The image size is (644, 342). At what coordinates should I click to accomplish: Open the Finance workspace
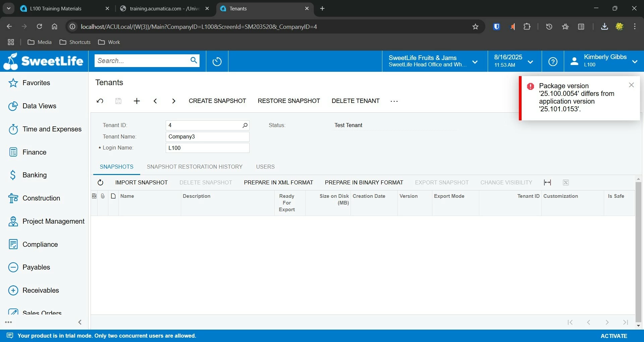27,152
